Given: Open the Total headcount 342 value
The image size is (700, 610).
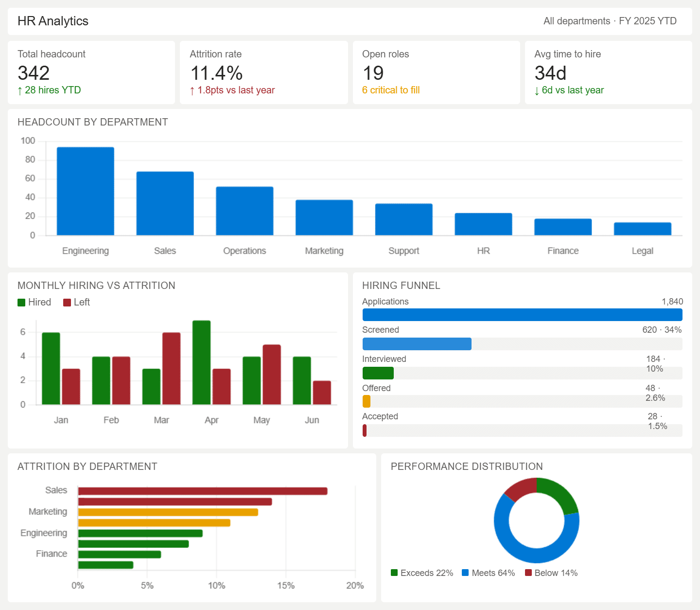Looking at the screenshot, I should [x=34, y=73].
